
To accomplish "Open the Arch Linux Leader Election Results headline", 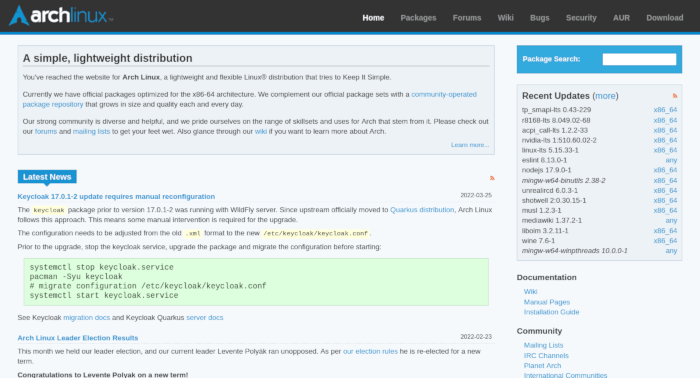I will click(x=78, y=338).
